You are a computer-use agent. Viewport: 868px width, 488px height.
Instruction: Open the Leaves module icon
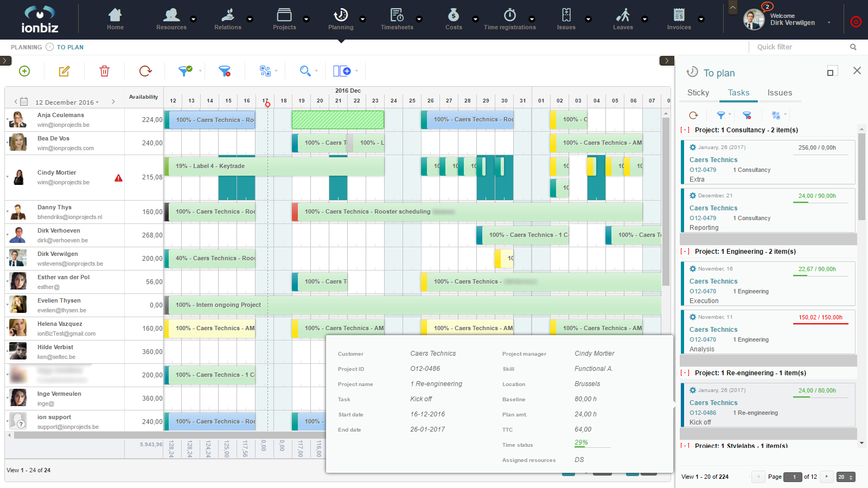pyautogui.click(x=623, y=15)
